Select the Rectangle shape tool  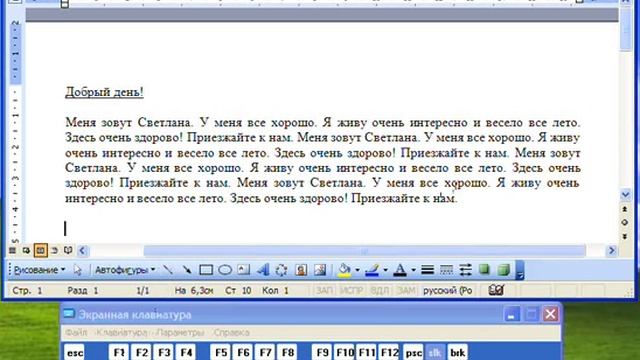(x=206, y=270)
